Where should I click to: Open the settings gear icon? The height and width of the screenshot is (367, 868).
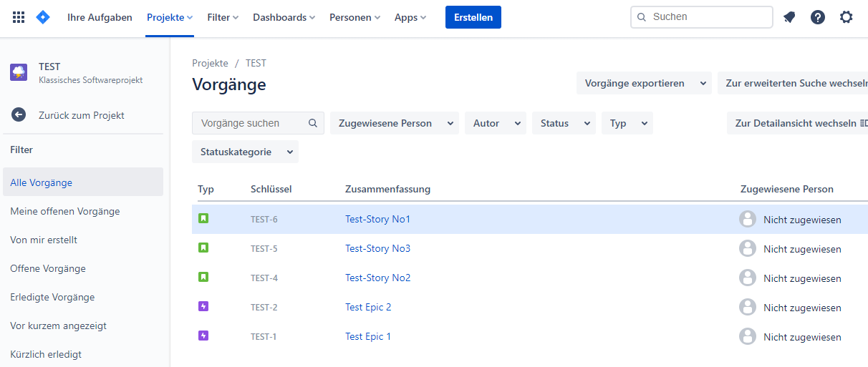[x=847, y=17]
